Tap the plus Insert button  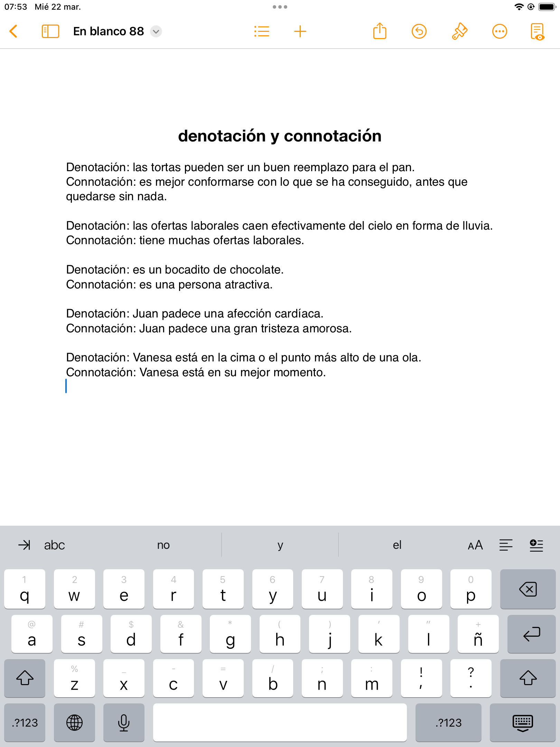pos(300,31)
